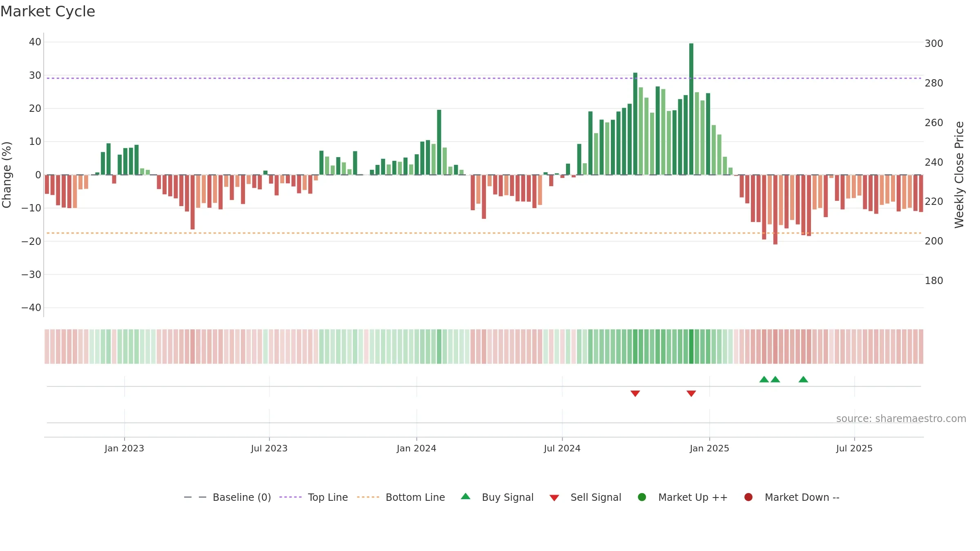
Task: Click the Jul 2024 x-axis label
Action: [x=562, y=449]
